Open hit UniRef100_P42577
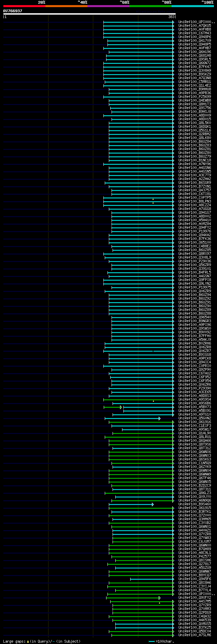Screen dimensions: 217x644 [195, 557]
